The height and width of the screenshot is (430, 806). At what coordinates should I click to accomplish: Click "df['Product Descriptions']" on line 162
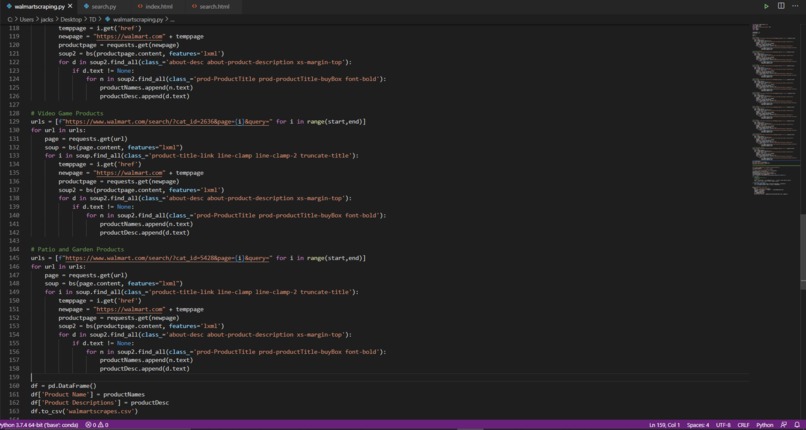[x=74, y=403]
